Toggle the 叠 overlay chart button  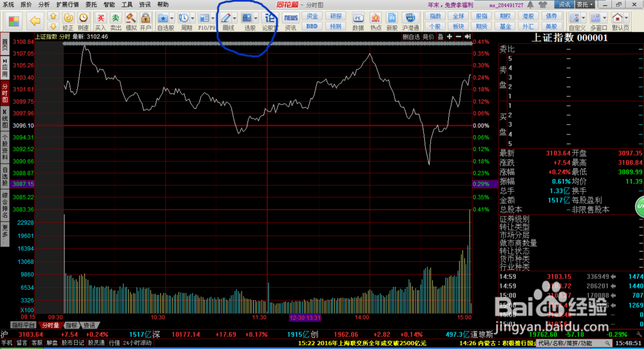[440, 37]
